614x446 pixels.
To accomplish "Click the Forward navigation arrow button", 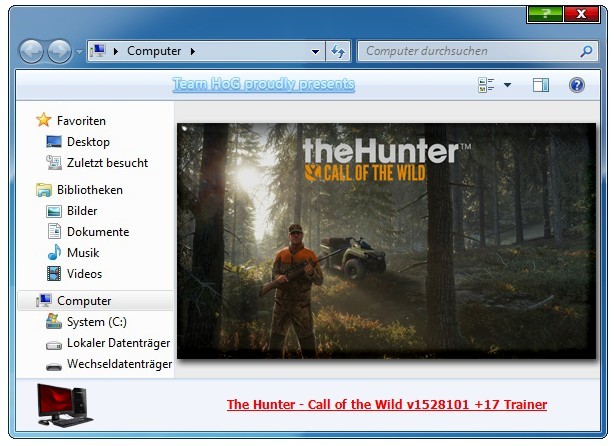I will 59,51.
